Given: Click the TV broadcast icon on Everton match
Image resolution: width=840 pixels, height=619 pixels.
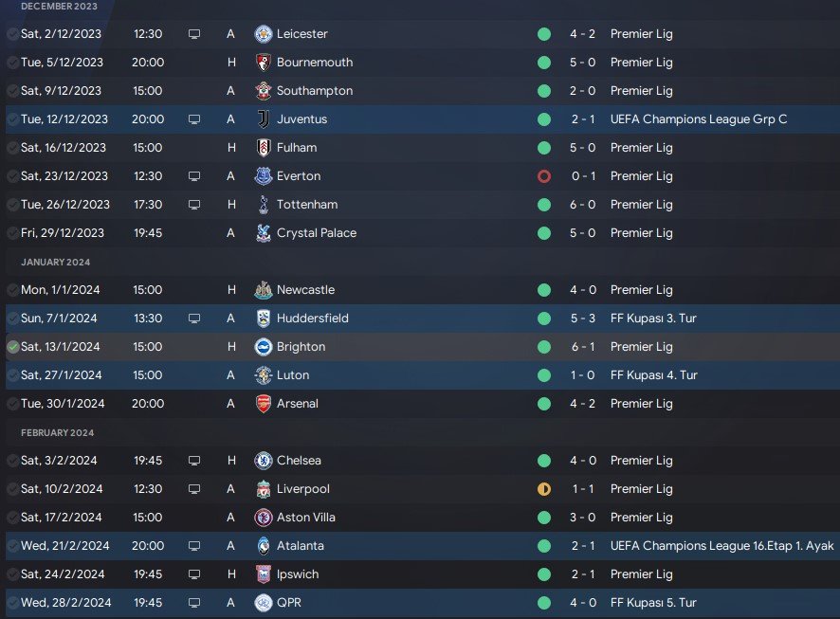Looking at the screenshot, I should (x=194, y=176).
